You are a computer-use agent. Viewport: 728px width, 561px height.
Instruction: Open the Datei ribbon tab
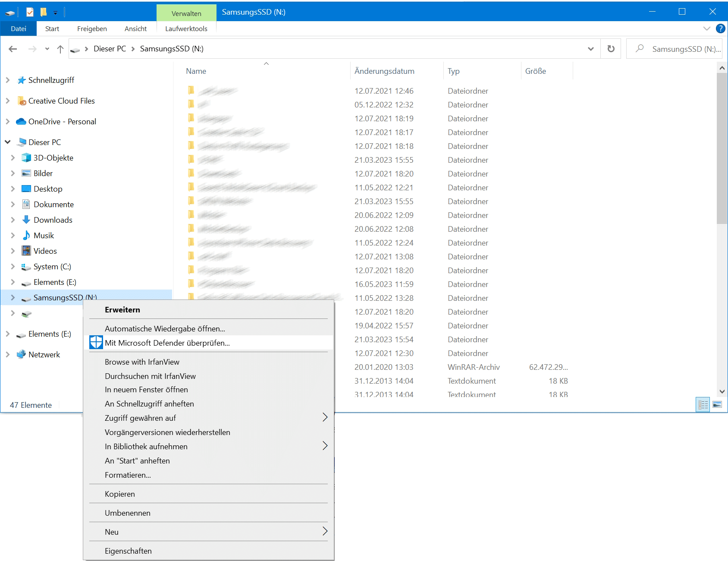pyautogui.click(x=19, y=28)
